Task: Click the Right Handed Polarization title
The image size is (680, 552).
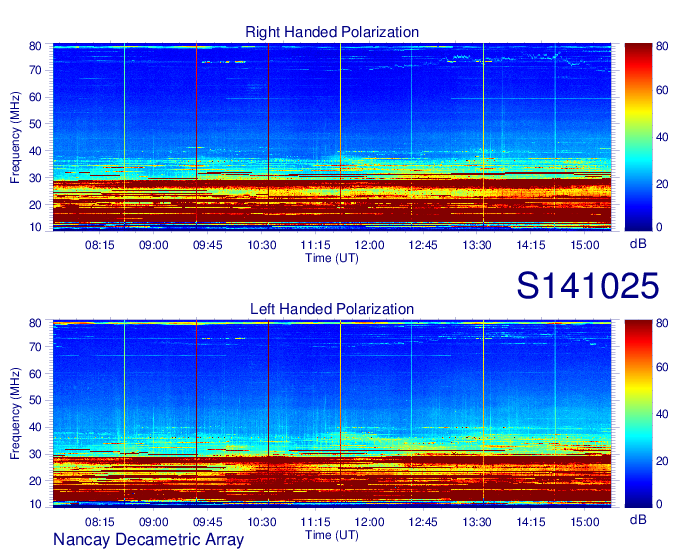Action: tap(332, 32)
